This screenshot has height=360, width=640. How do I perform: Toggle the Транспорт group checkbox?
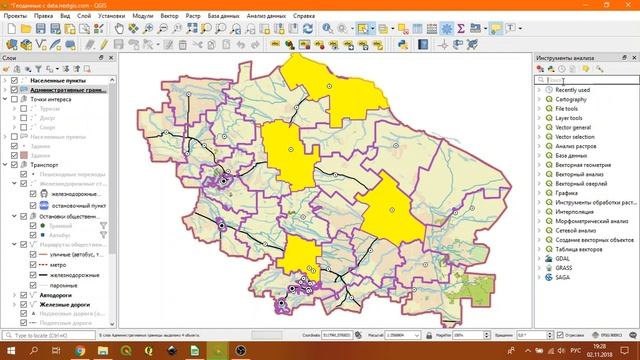tap(14, 165)
